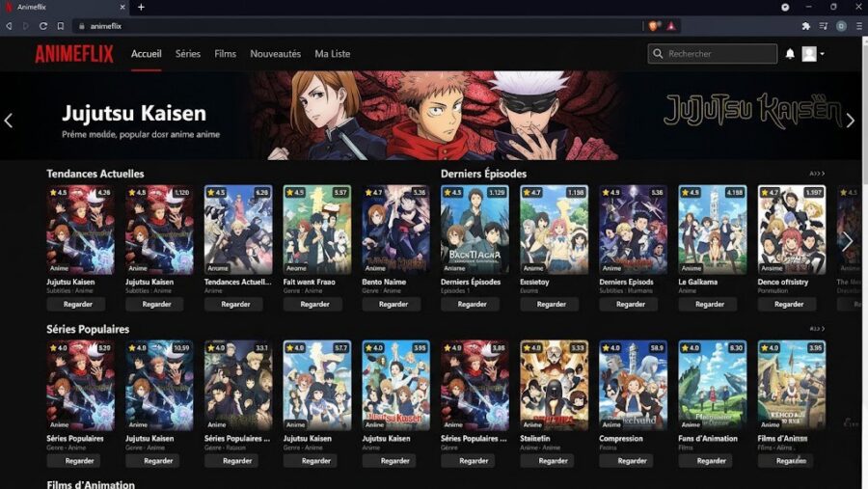Open a new browser tab with plus
Viewport: 868px width, 489px height.
(141, 7)
